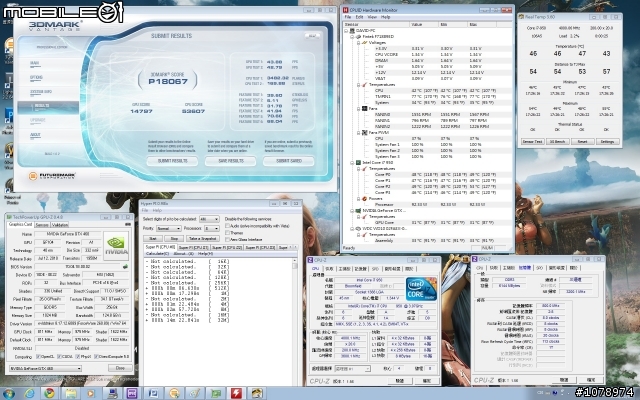Click the Settings button in Real Temp
Screen dimensions: 640x400
pos(607,142)
